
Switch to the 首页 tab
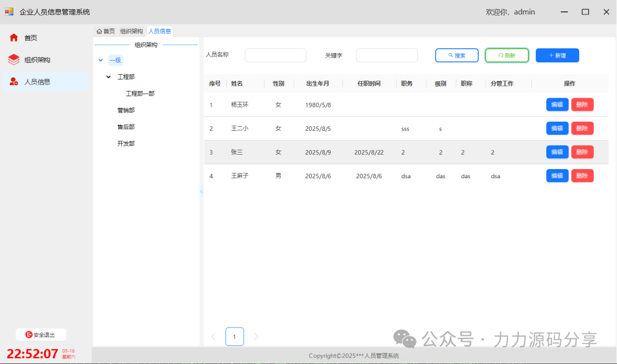tap(106, 31)
